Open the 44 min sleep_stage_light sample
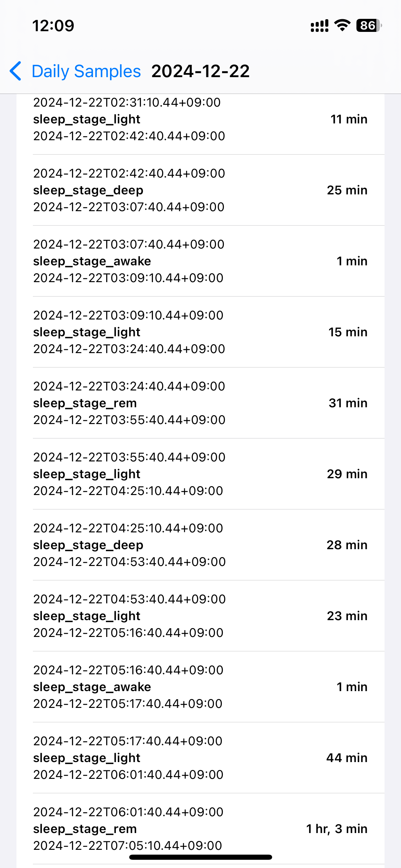This screenshot has height=868, width=401. click(200, 758)
